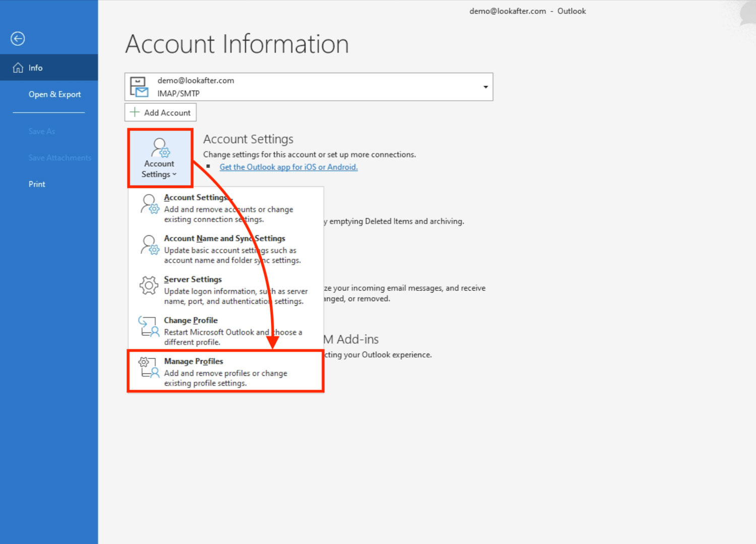The width and height of the screenshot is (756, 544).
Task: Click the Account Settings person-gear icon in menu
Action: click(x=149, y=204)
